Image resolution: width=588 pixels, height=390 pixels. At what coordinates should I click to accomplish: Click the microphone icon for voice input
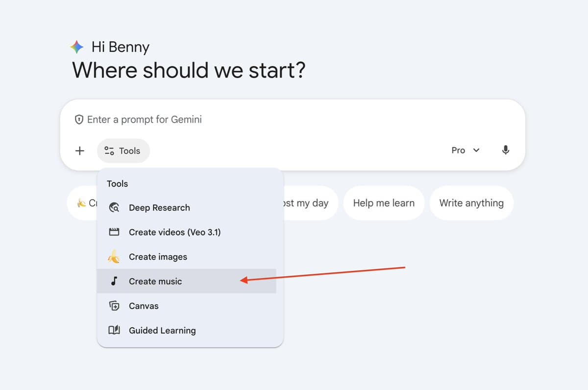(x=506, y=150)
